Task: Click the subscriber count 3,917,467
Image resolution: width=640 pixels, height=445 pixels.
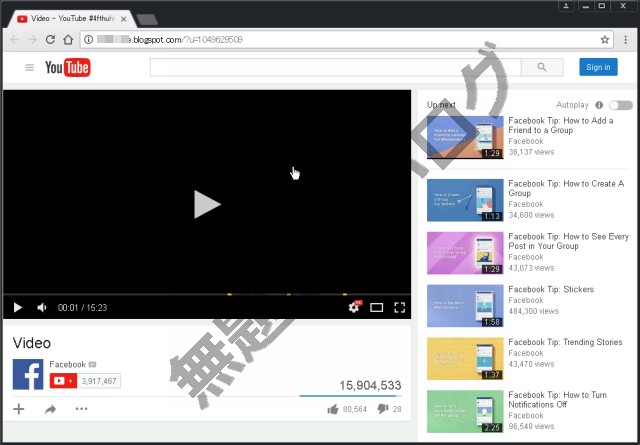Action: pyautogui.click(x=99, y=381)
